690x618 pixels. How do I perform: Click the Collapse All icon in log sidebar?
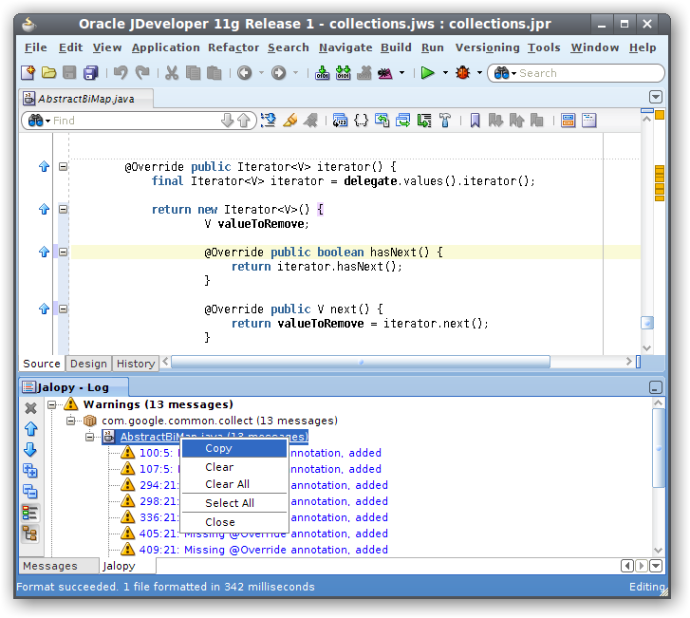tap(30, 491)
